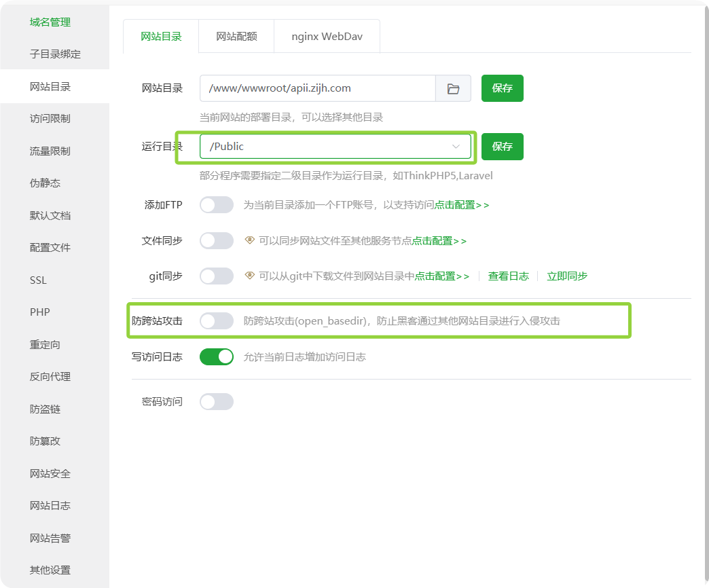The width and height of the screenshot is (709, 588).
Task: Enable the 文件同步 toggle
Action: 217,241
